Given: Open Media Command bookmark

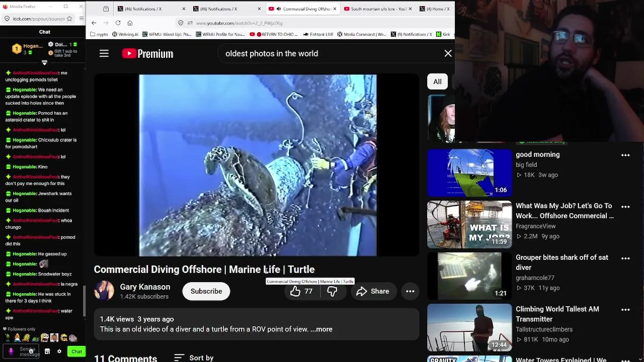Looking at the screenshot, I should (362, 34).
